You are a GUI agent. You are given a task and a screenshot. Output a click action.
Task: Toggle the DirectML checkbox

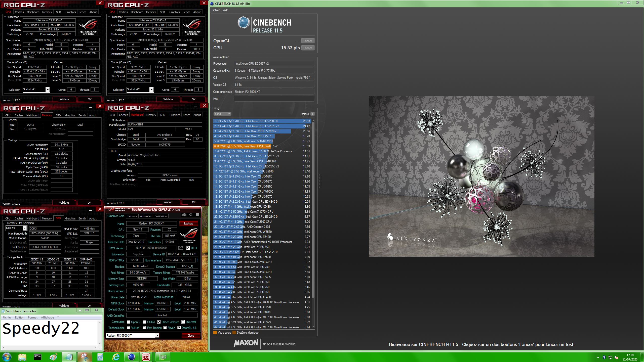click(x=183, y=322)
